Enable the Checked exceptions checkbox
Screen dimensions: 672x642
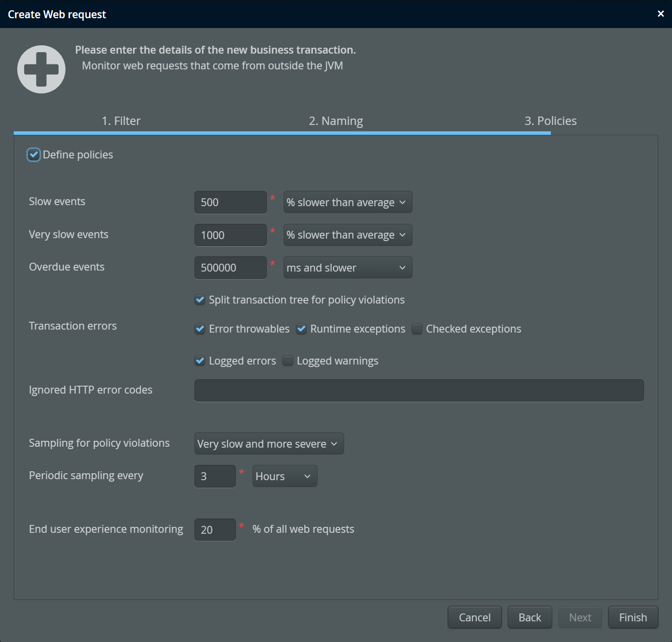coord(417,329)
